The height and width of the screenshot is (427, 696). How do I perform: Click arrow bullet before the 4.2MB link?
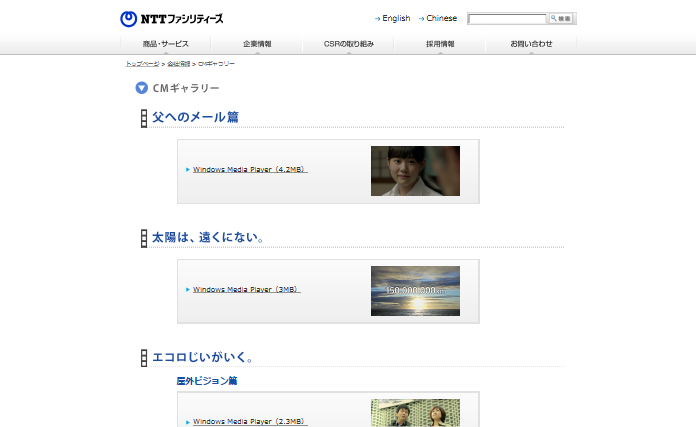coord(188,170)
